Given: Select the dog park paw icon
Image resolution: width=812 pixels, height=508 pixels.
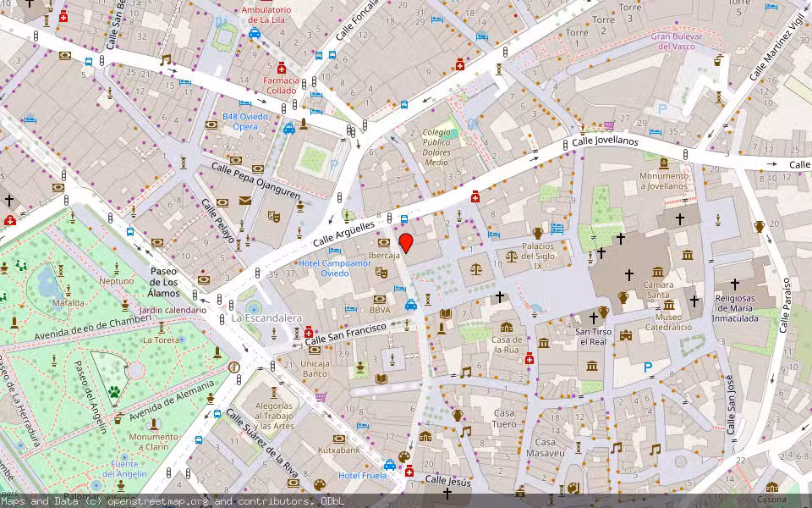Looking at the screenshot, I should point(114,391).
